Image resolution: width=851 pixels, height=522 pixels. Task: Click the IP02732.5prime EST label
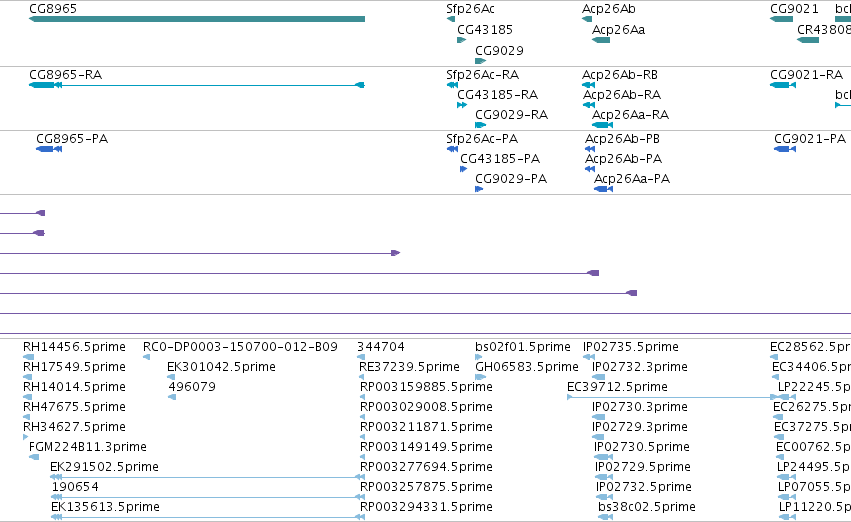coord(644,487)
